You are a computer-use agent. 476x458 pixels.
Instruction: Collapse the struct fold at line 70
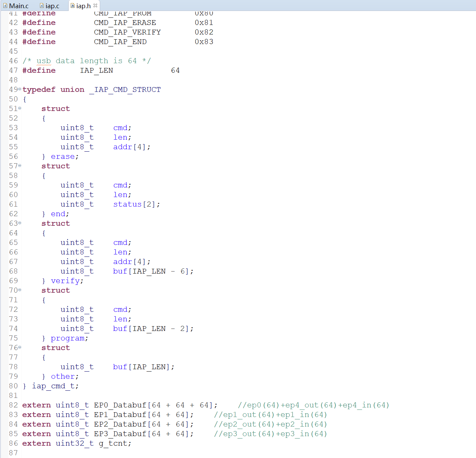19,290
